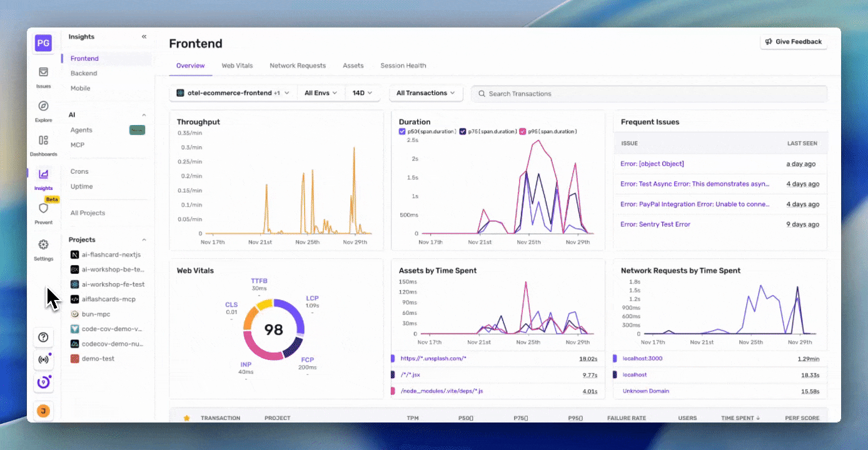Screen dimensions: 868x450
Task: Click the PG organization avatar
Action: 43,42
